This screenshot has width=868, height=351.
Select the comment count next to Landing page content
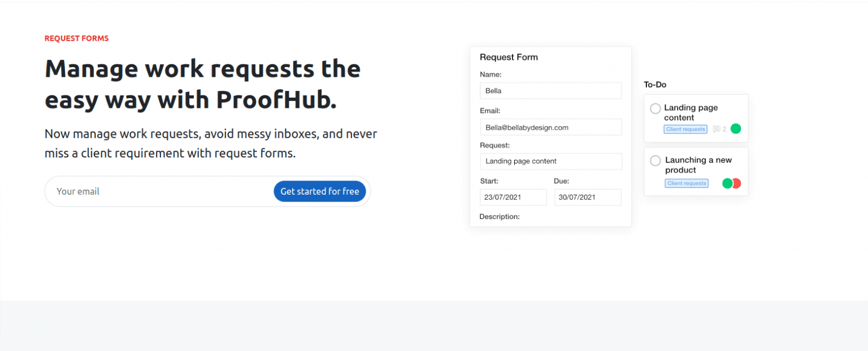point(724,129)
